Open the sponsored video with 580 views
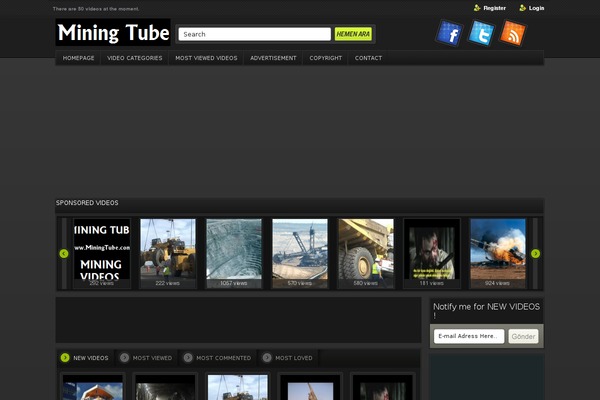Image resolution: width=600 pixels, height=400 pixels. (x=366, y=253)
